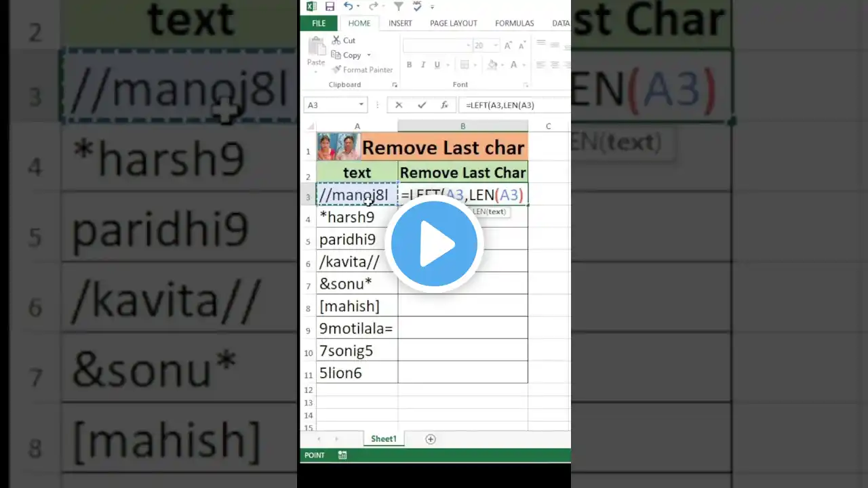
Task: Open the FILE menu
Action: [x=319, y=23]
